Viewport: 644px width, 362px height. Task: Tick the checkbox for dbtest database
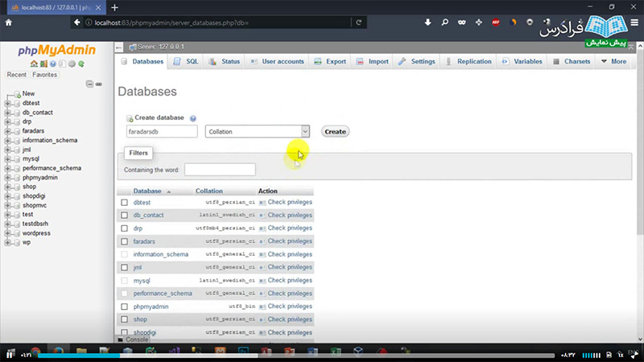pos(124,203)
